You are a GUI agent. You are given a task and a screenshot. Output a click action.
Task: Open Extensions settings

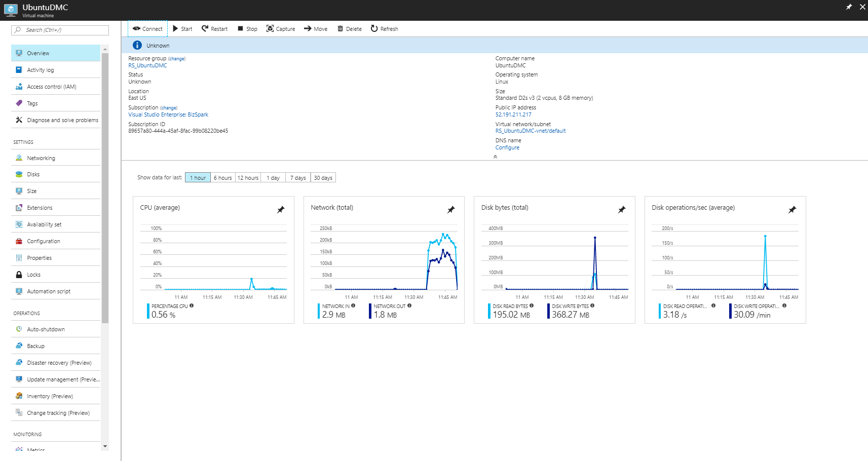tap(56, 208)
